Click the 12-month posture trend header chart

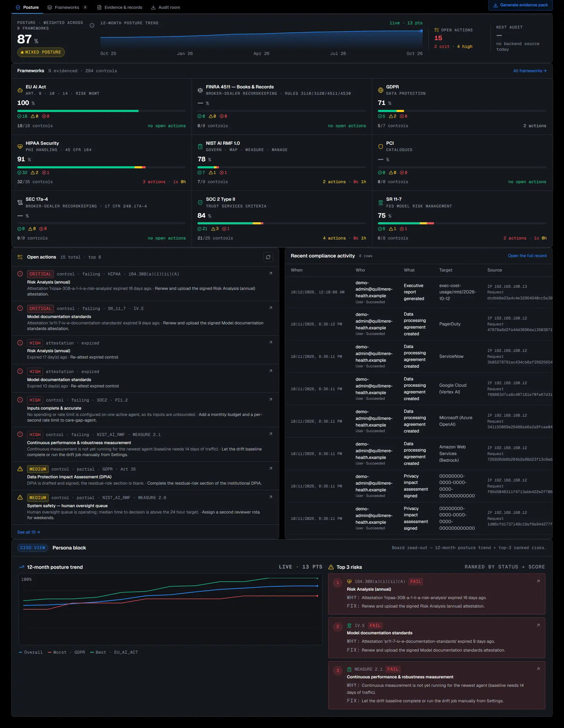tap(262, 39)
